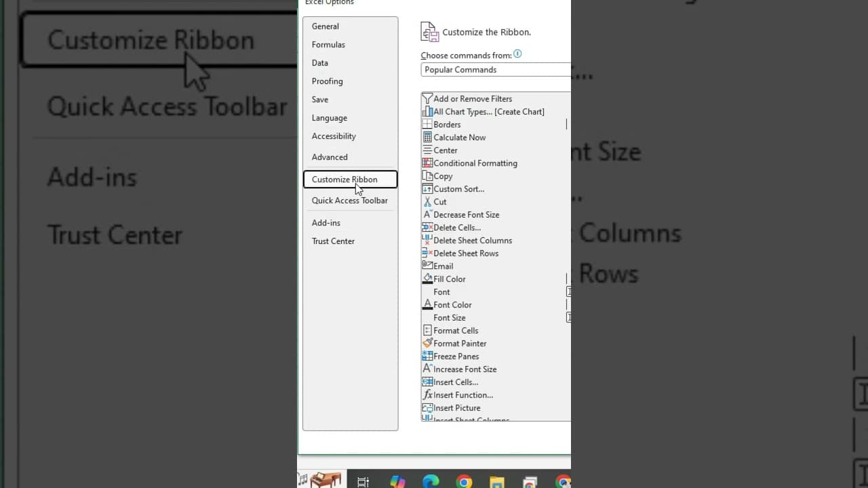Choose the Increase Font Size command
Image resolution: width=868 pixels, height=488 pixels.
point(495,369)
